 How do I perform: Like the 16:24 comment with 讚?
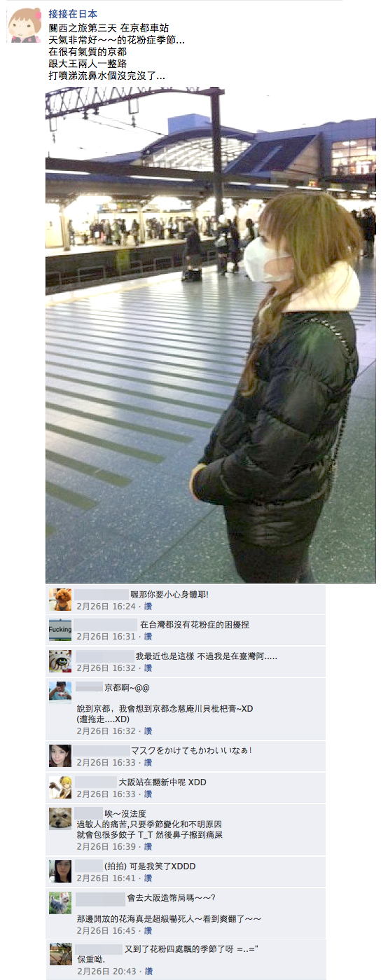[x=148, y=605]
